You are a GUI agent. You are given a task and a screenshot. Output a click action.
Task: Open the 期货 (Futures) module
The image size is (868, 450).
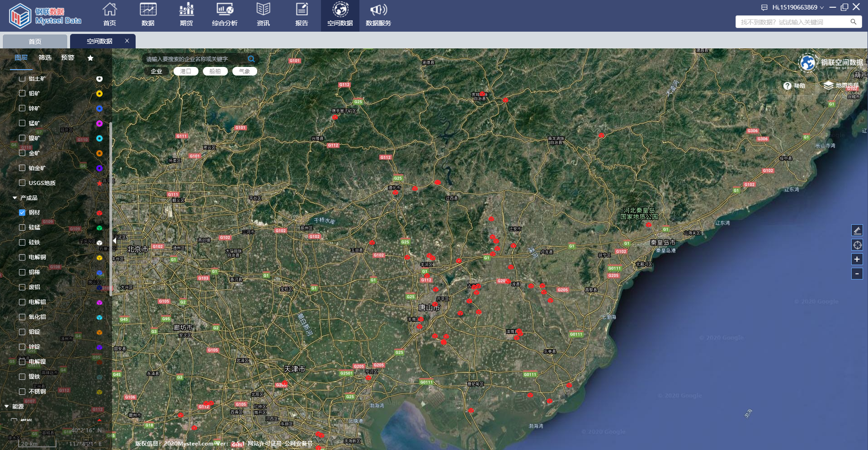pos(186,14)
